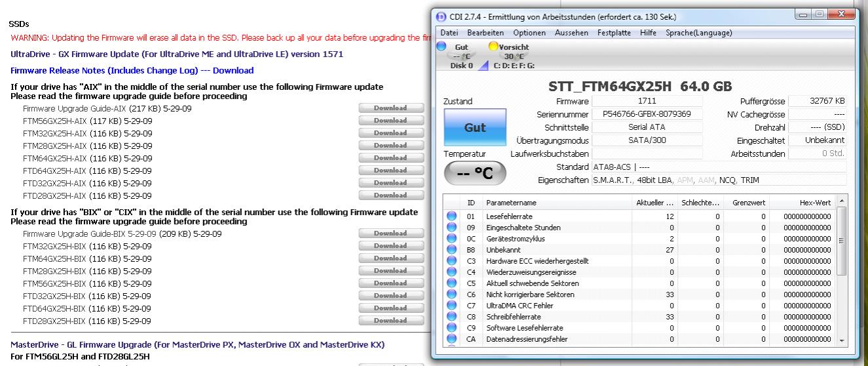868x366 pixels.
Task: Open the Optionen menu
Action: pyautogui.click(x=529, y=33)
